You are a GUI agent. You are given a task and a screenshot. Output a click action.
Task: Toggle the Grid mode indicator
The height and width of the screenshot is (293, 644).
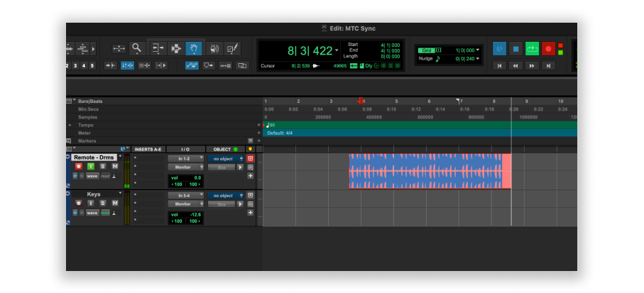click(x=427, y=50)
